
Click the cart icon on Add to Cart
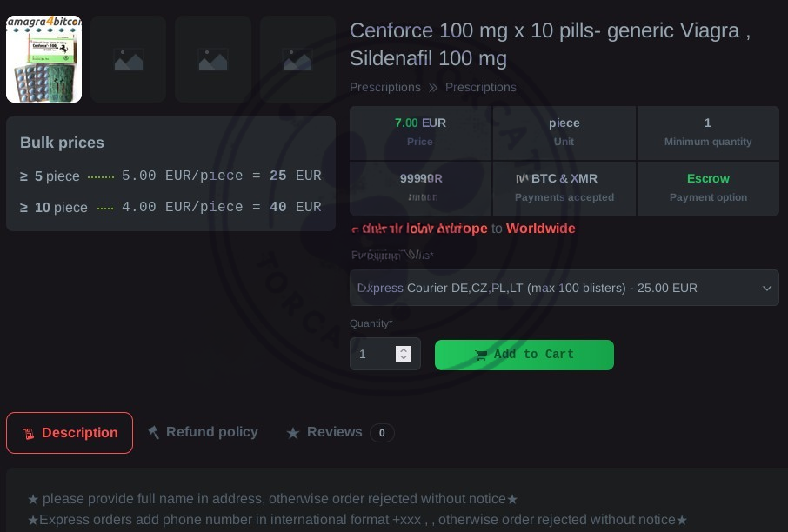(481, 355)
